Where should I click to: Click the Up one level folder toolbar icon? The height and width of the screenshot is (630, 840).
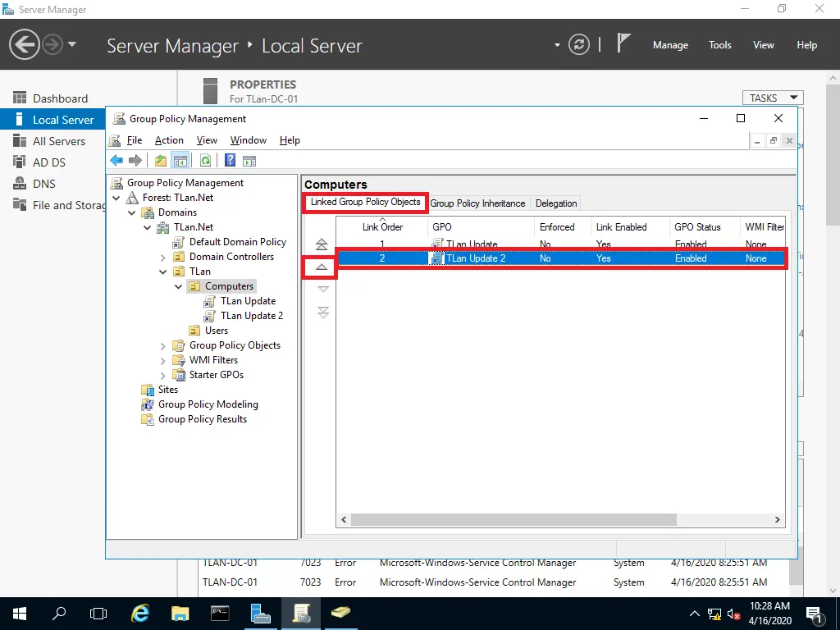[x=160, y=160]
